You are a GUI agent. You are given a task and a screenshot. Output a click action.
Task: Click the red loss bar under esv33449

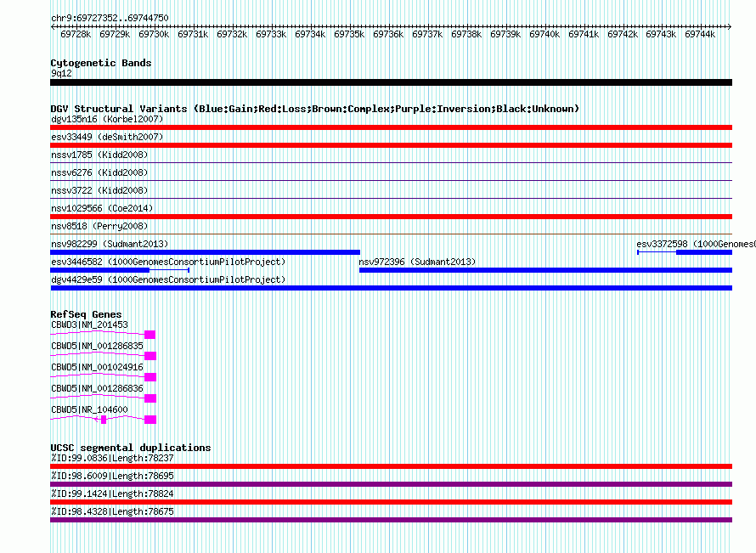(x=391, y=145)
